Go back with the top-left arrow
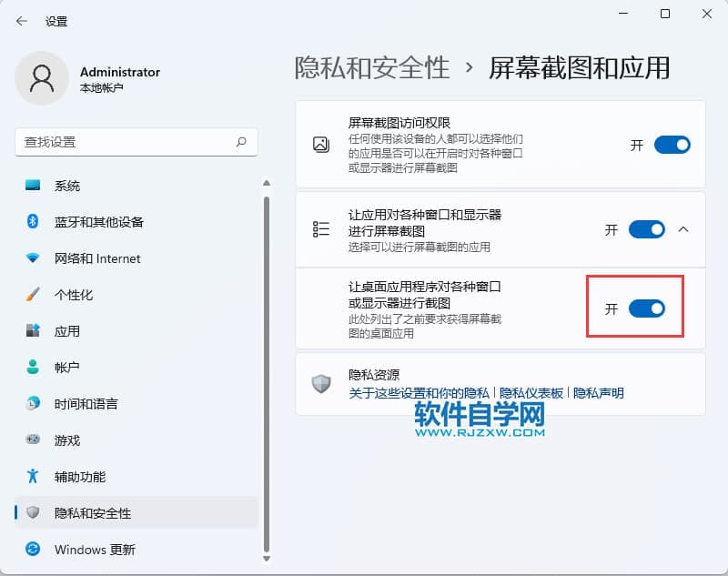 click(x=22, y=20)
